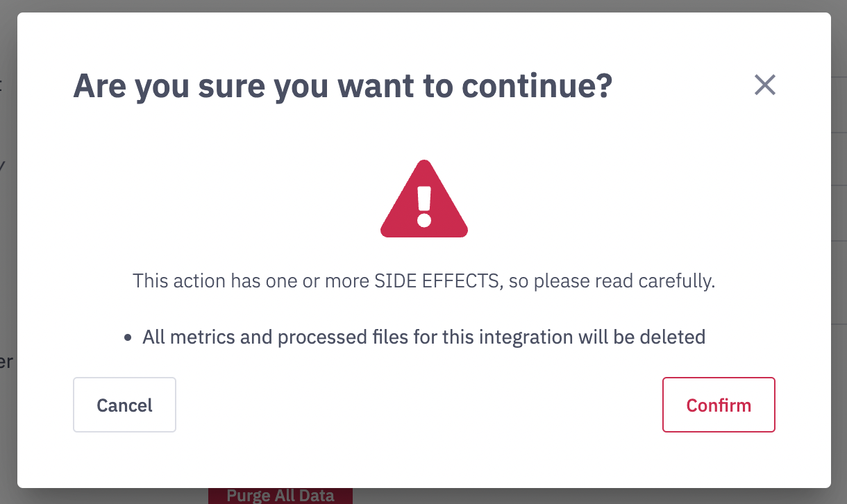Viewport: 847px width, 504px height.
Task: Click the dialog title asking to continue
Action: coord(343,85)
